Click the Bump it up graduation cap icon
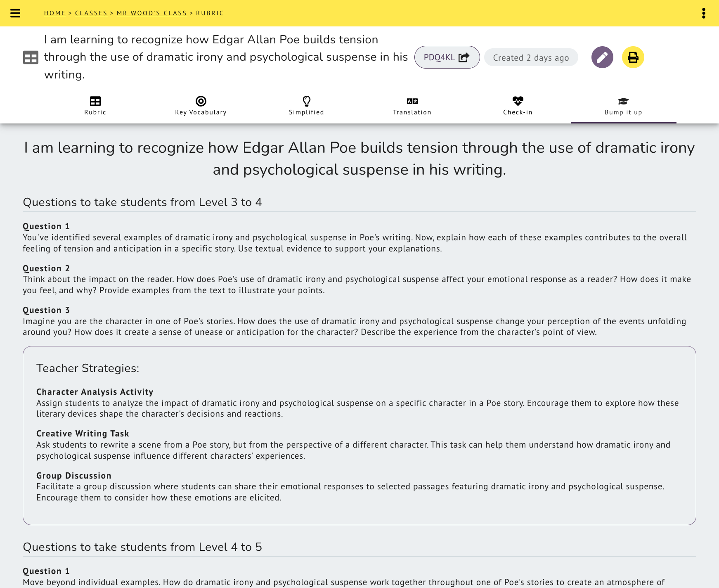 coord(624,101)
